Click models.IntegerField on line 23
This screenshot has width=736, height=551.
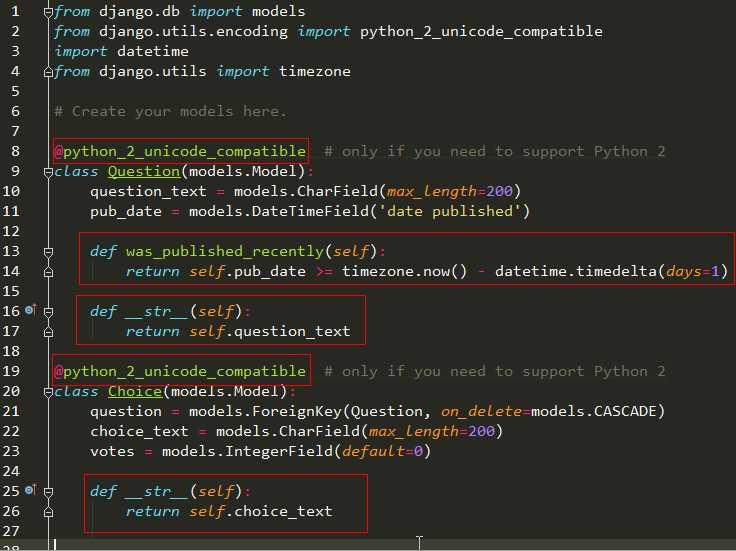(x=247, y=452)
